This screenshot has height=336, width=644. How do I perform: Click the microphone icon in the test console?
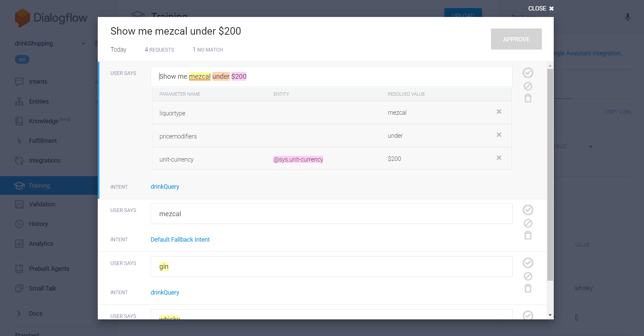click(x=628, y=17)
